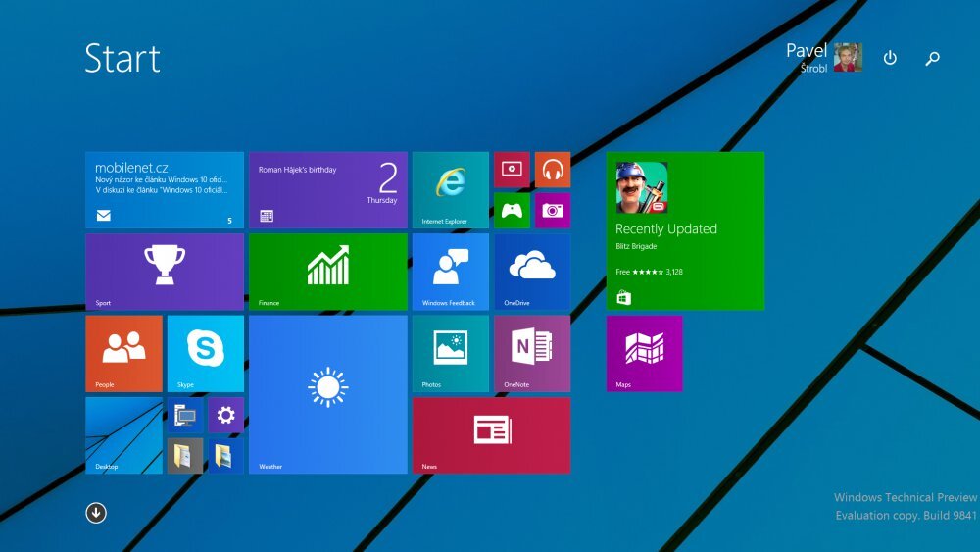Click the user account picture
This screenshot has height=552, width=980.
coord(848,58)
